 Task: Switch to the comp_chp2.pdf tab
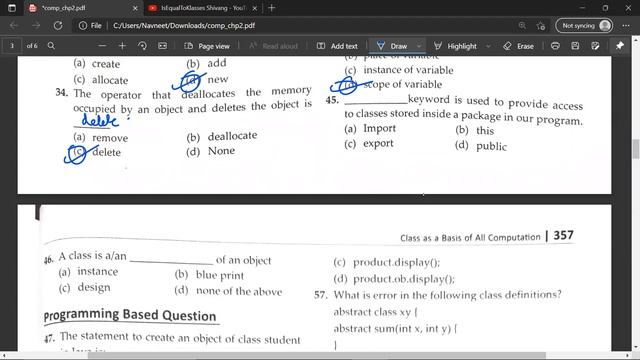[84, 8]
